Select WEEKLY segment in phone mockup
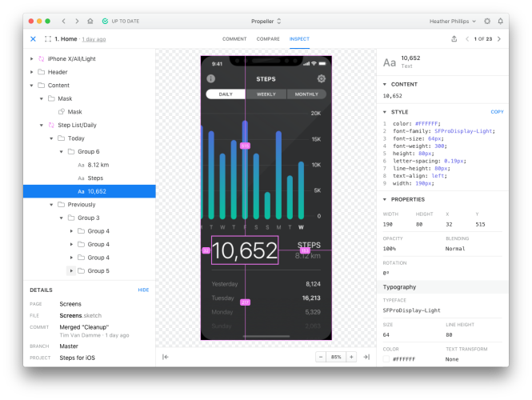Image resolution: width=532 pixels, height=400 pixels. point(266,94)
